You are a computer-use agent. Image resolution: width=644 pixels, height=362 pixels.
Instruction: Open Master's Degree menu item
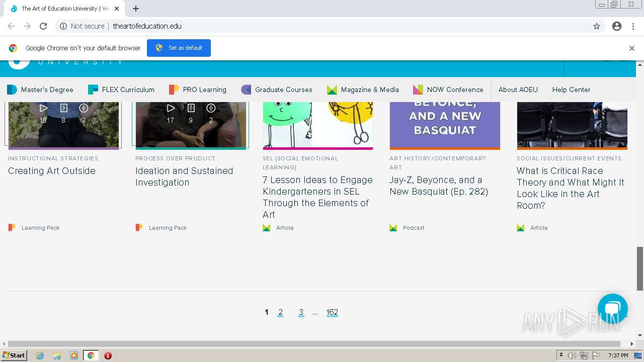[40, 89]
